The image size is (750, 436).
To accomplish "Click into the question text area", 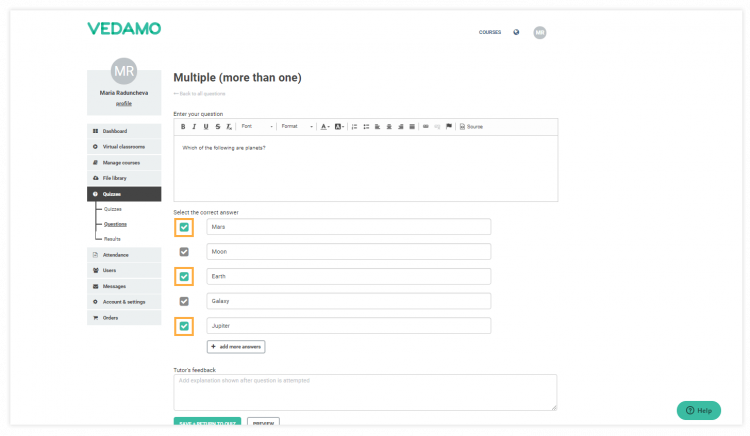I will tap(365, 168).
